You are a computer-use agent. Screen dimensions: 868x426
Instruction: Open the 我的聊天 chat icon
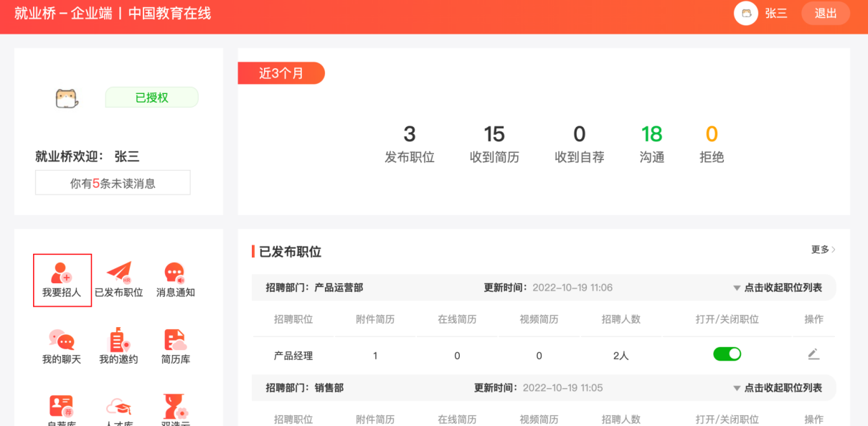pyautogui.click(x=62, y=345)
